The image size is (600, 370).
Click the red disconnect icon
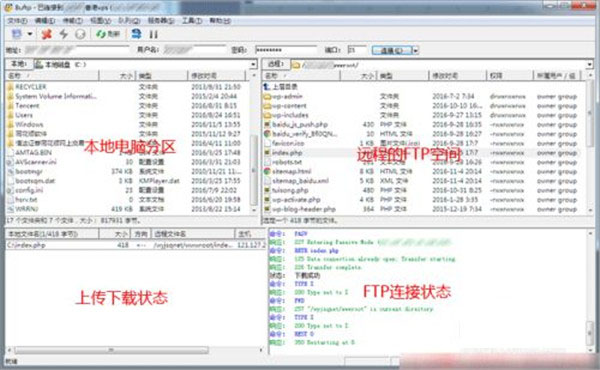pos(47,34)
